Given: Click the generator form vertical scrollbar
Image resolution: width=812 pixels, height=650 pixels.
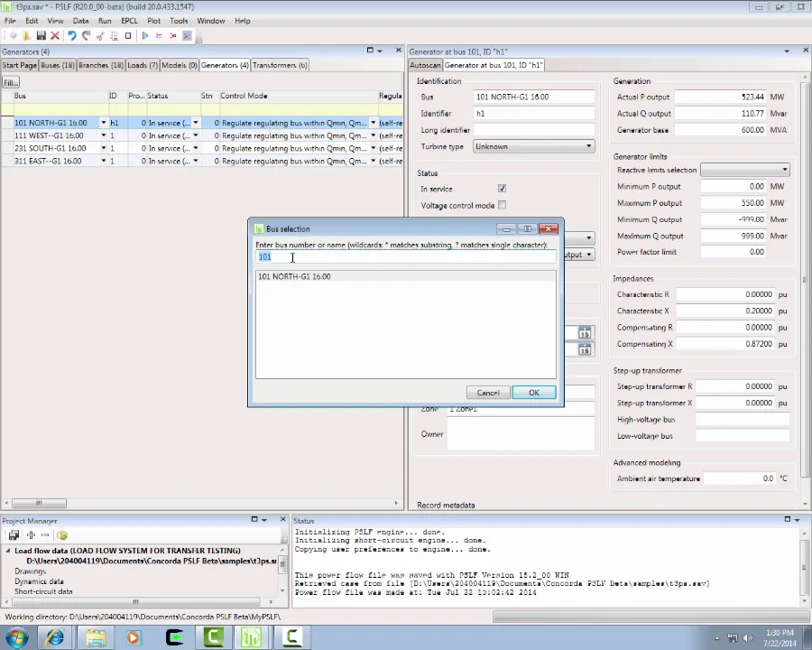Looking at the screenshot, I should tap(804, 280).
